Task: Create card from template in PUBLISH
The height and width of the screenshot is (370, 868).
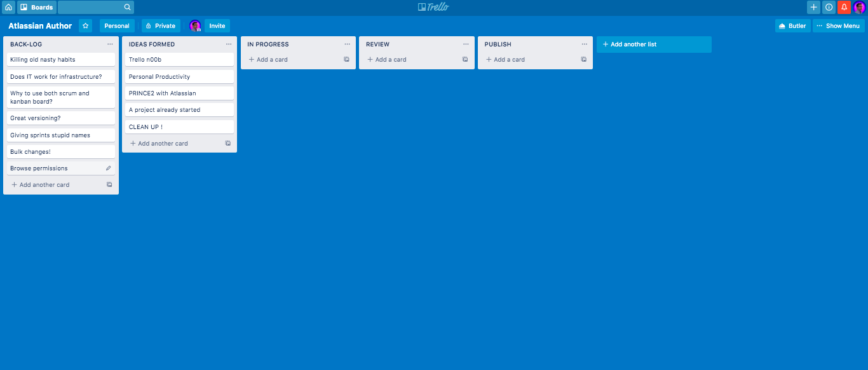Action: pyautogui.click(x=584, y=60)
